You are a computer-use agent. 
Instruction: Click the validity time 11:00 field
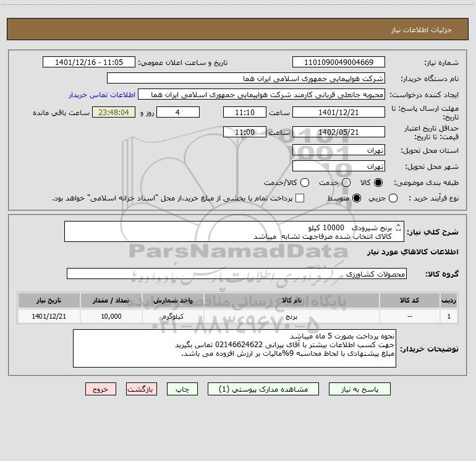tap(245, 132)
